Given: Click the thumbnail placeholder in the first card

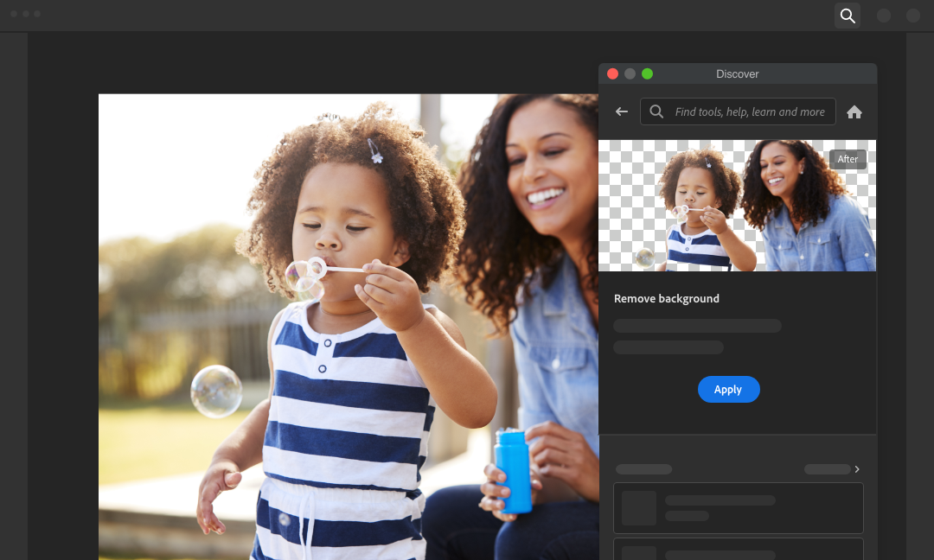Looking at the screenshot, I should coord(639,508).
